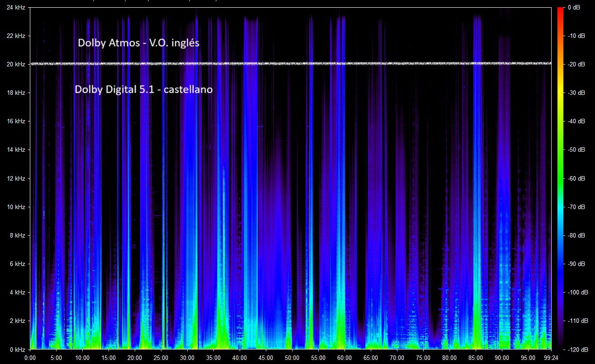595x364 pixels.
Task: Pick the -80 dB level label
Action: (576, 235)
